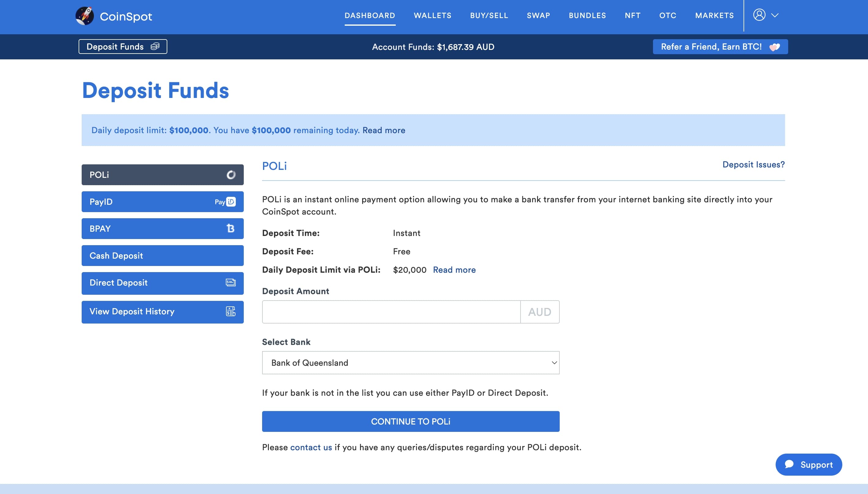The width and height of the screenshot is (868, 494).
Task: Click the Continue to POLi button
Action: click(410, 421)
